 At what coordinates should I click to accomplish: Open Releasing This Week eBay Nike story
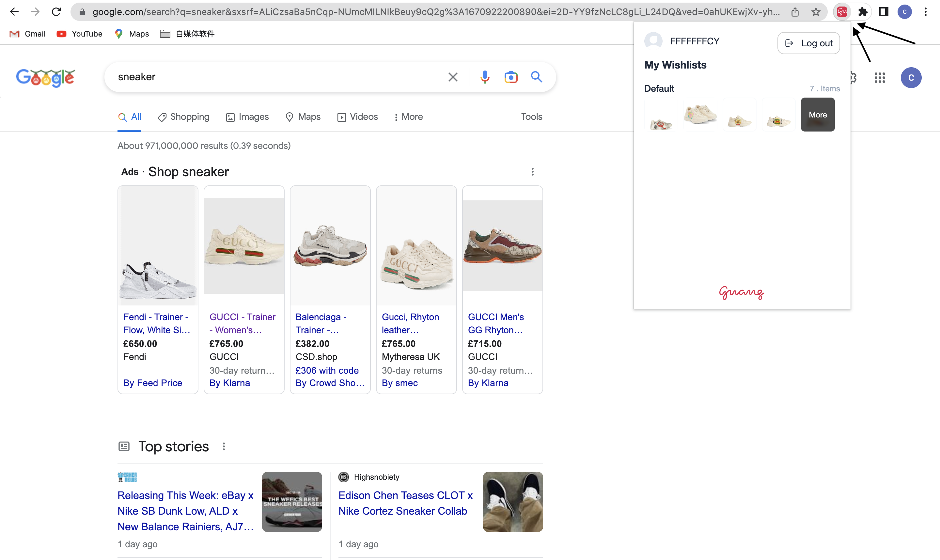185,511
